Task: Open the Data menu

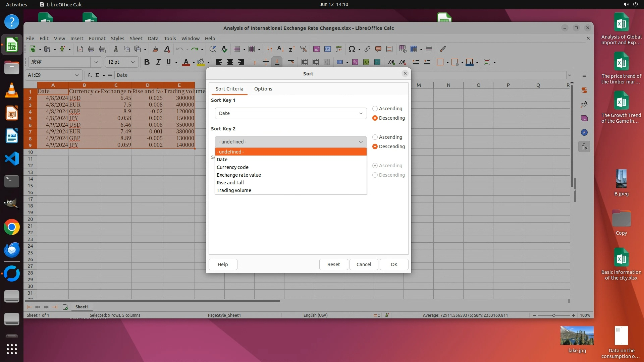Action: 153,39
